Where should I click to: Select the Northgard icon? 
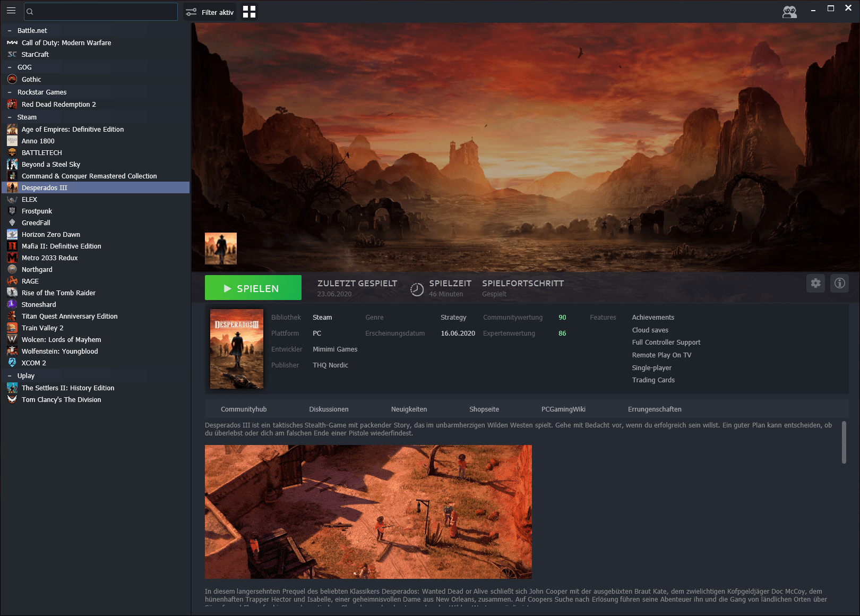12,269
